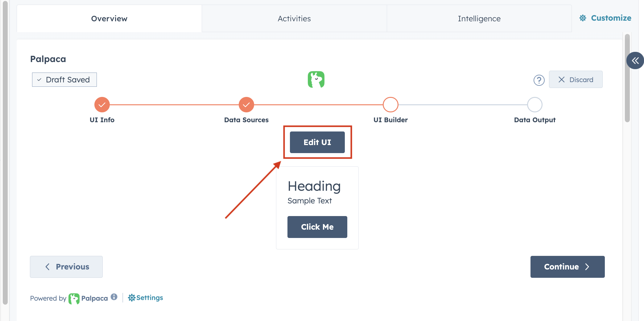This screenshot has height=321, width=644.
Task: Open the Intelligence tab
Action: tap(479, 19)
